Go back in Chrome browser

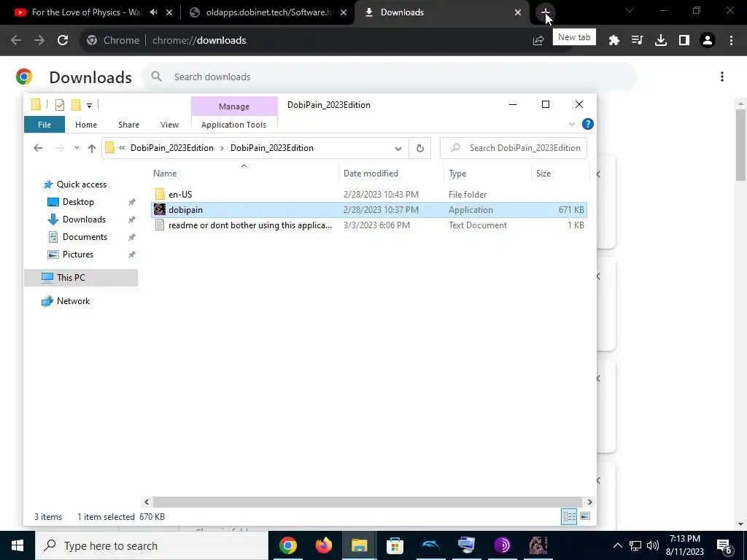point(16,41)
